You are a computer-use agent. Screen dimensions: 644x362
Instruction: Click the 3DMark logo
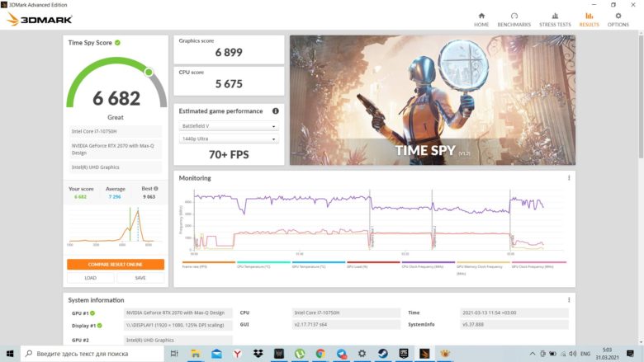click(x=40, y=19)
